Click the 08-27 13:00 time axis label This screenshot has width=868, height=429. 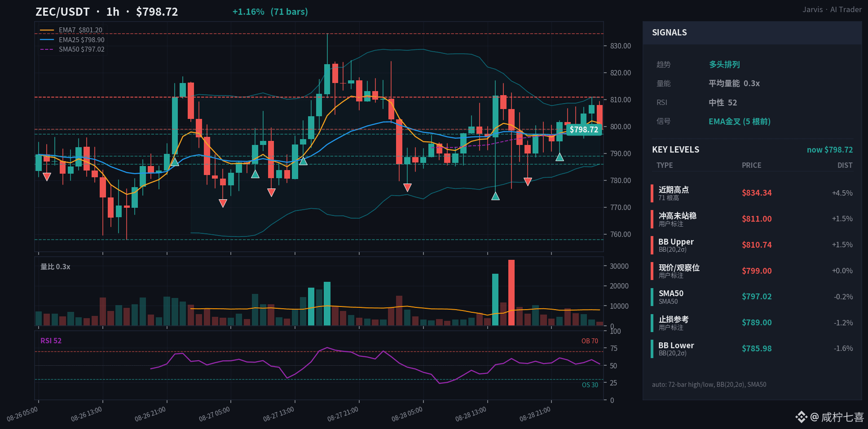(x=279, y=414)
